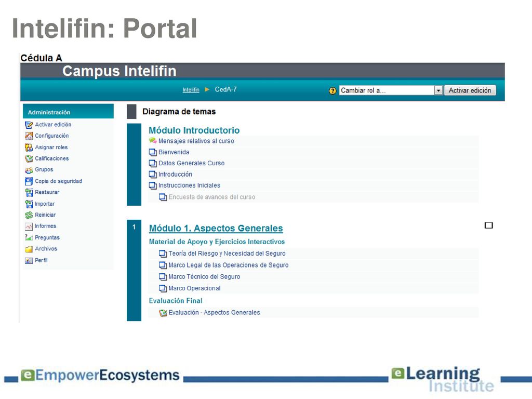Click the Restaurar icon

point(29,193)
